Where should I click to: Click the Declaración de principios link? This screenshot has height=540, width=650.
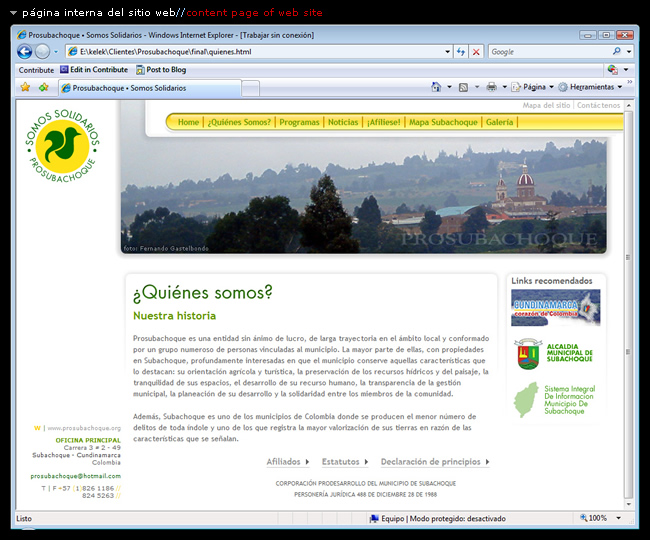pyautogui.click(x=430, y=462)
